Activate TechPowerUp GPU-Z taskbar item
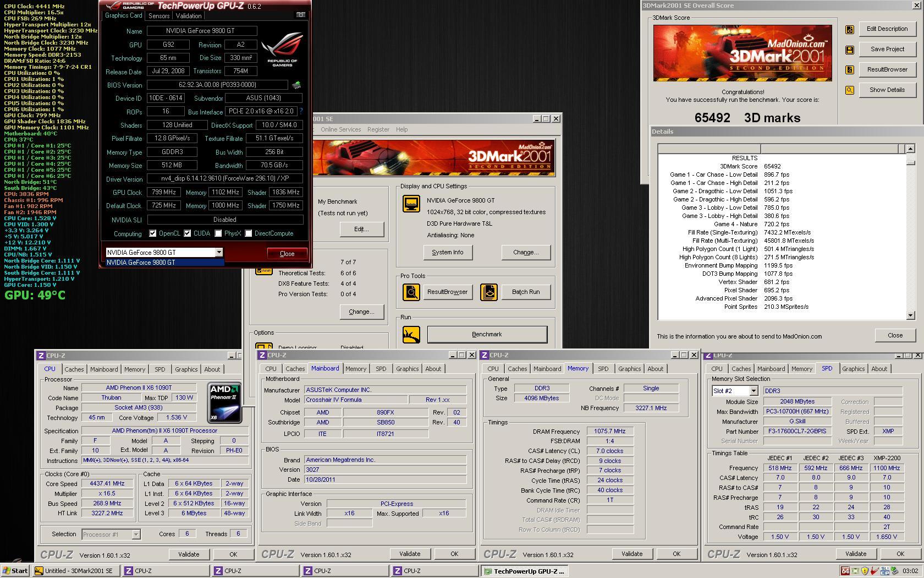Viewport: 924px width, 578px height. (524, 571)
